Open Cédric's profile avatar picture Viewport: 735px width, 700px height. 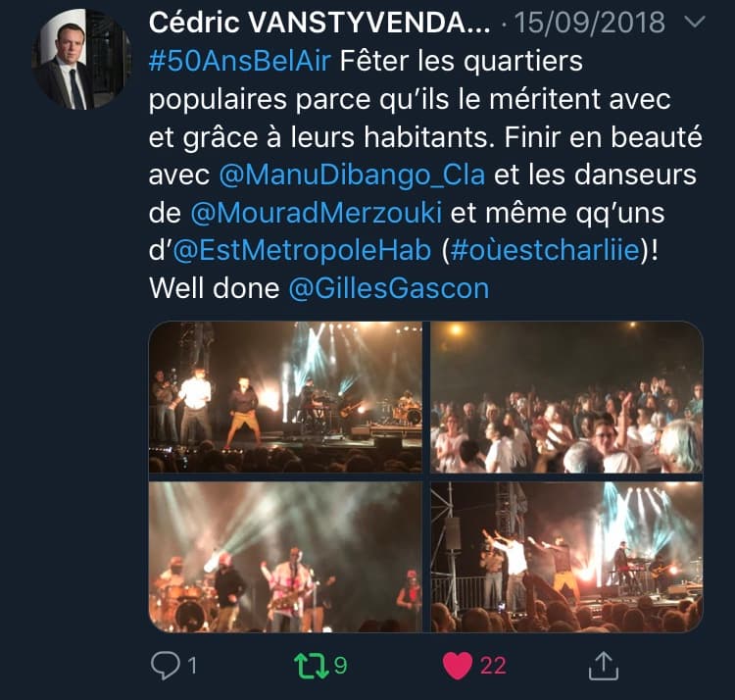(x=82, y=60)
